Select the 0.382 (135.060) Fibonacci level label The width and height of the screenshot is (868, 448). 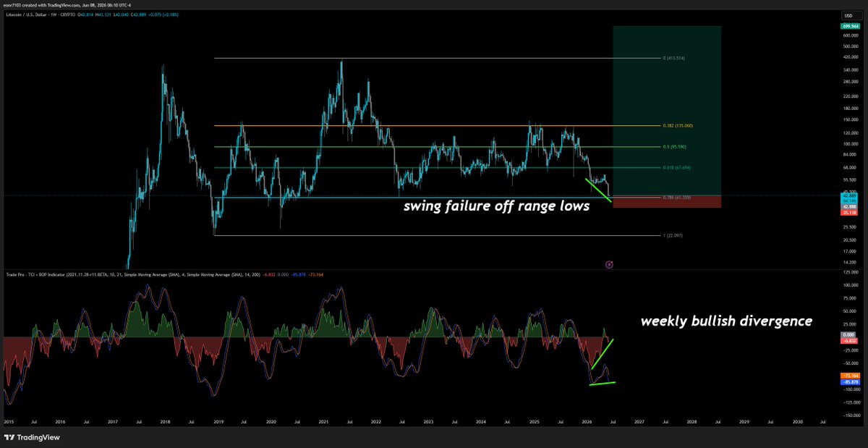click(x=678, y=126)
